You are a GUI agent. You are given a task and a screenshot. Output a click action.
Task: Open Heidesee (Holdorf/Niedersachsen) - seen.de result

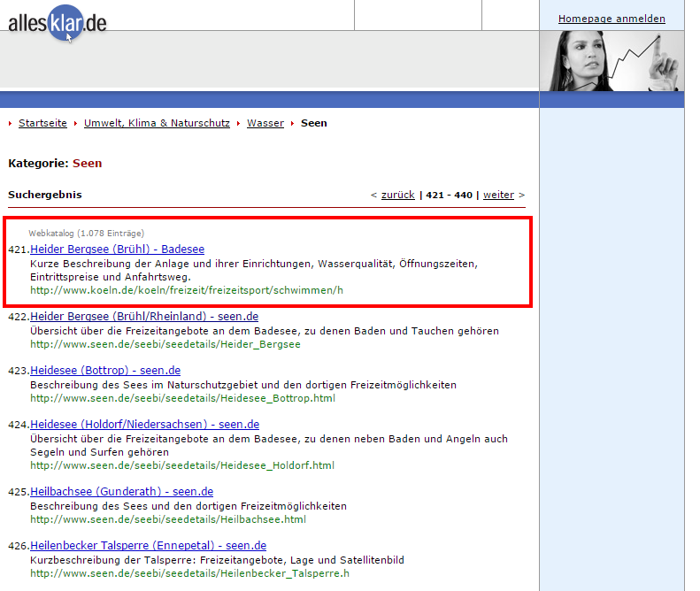click(144, 425)
